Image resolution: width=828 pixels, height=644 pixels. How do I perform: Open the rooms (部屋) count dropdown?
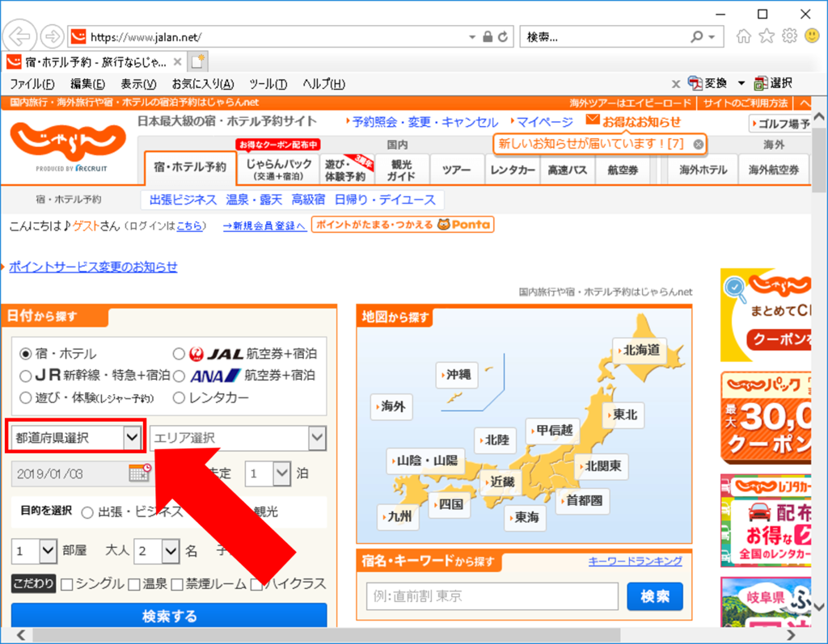point(34,551)
